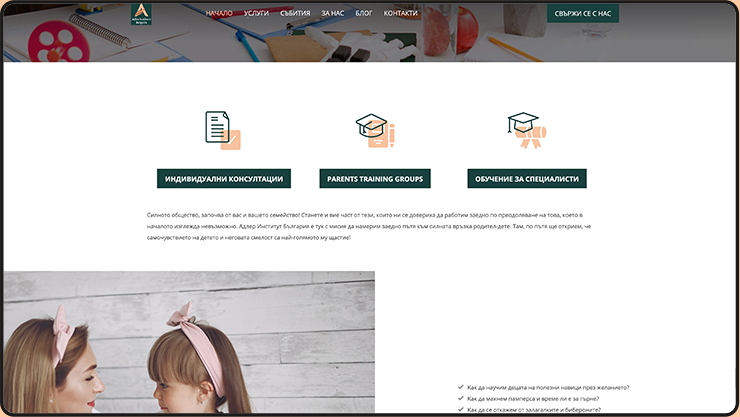This screenshot has height=417, width=740.
Task: Click checkmark beside 'Как да махнем памперса'
Action: (460, 398)
